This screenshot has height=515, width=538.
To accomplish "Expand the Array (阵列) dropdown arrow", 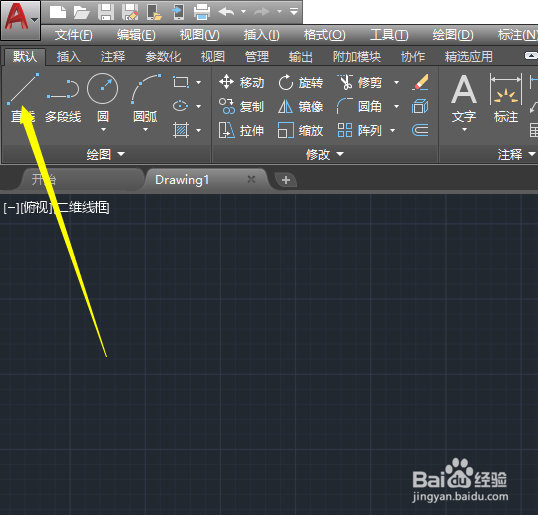I will (393, 130).
